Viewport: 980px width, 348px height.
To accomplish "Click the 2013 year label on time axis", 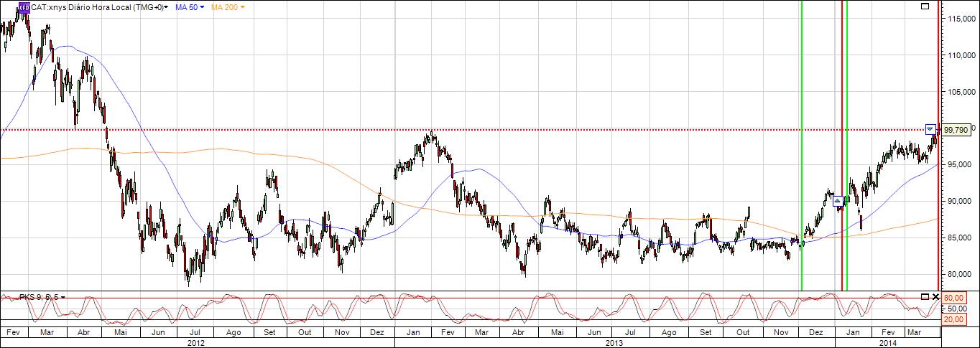I will pos(616,343).
